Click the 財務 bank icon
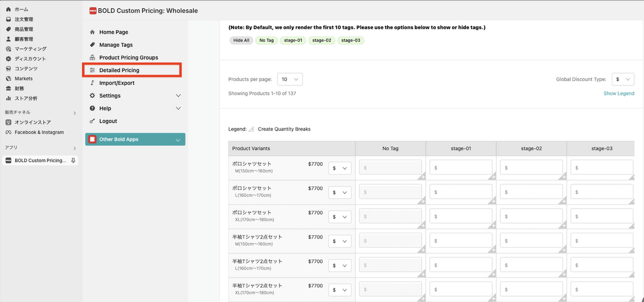The height and width of the screenshot is (302, 644). coord(9,88)
